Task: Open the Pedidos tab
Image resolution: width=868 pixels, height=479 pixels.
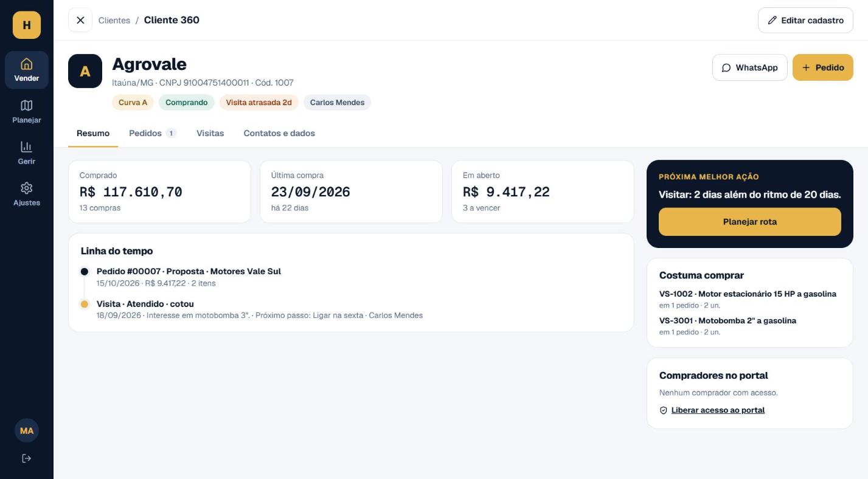Action: pyautogui.click(x=153, y=133)
